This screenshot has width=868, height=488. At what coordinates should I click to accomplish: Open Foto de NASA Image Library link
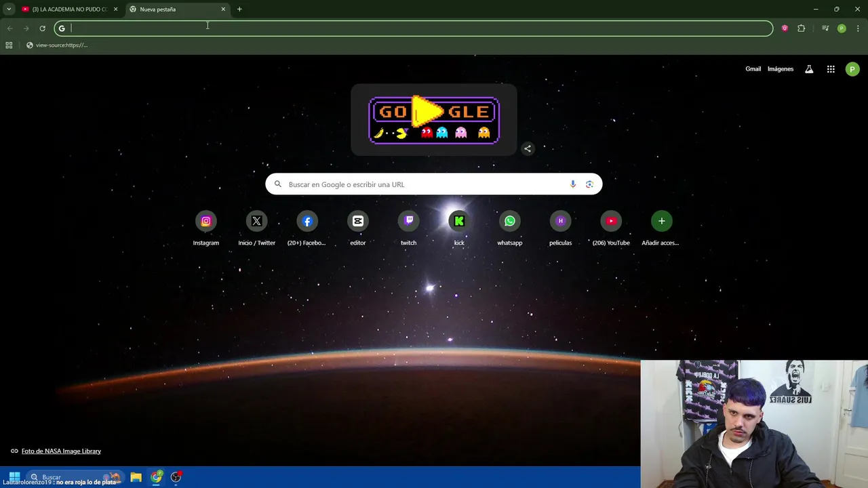pyautogui.click(x=61, y=451)
